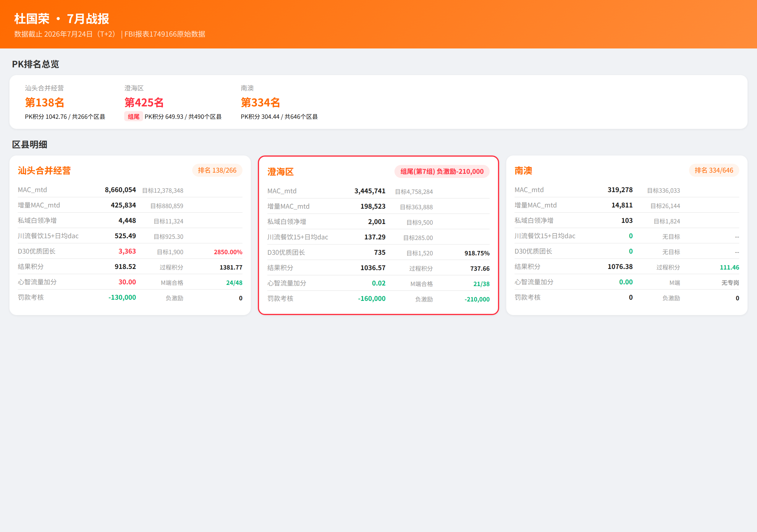Click the 汕头合并经营 card title
The image size is (757, 532).
tap(44, 171)
